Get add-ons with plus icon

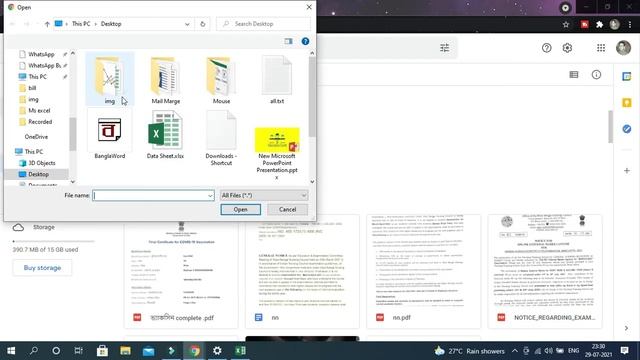(x=627, y=171)
